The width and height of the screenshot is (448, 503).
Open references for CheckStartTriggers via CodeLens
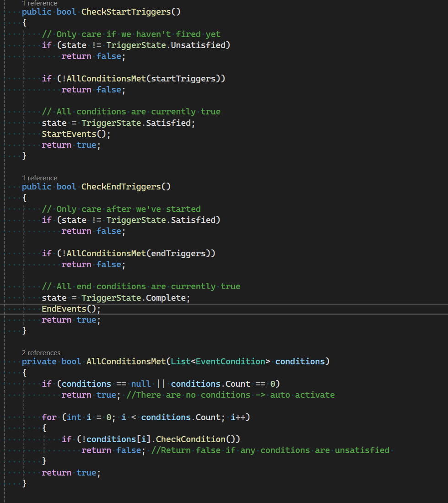pyautogui.click(x=39, y=3)
